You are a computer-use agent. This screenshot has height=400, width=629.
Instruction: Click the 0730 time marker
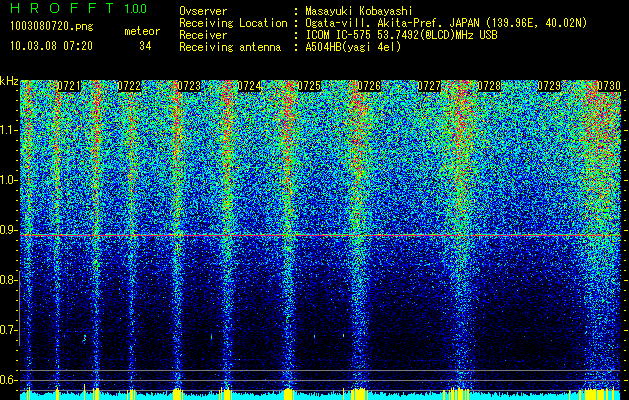609,86
